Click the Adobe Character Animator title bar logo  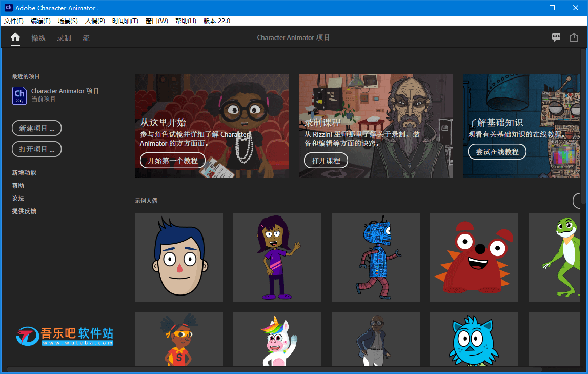[8, 8]
